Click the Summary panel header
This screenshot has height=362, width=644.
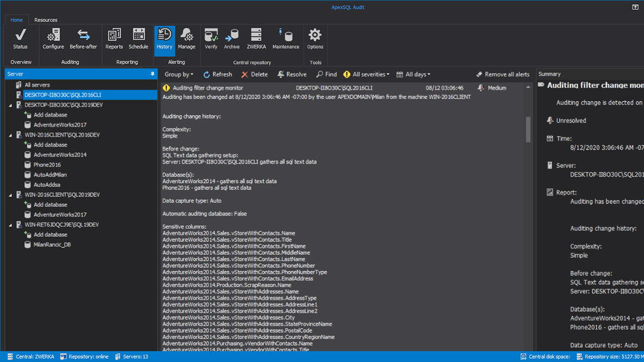(x=590, y=74)
